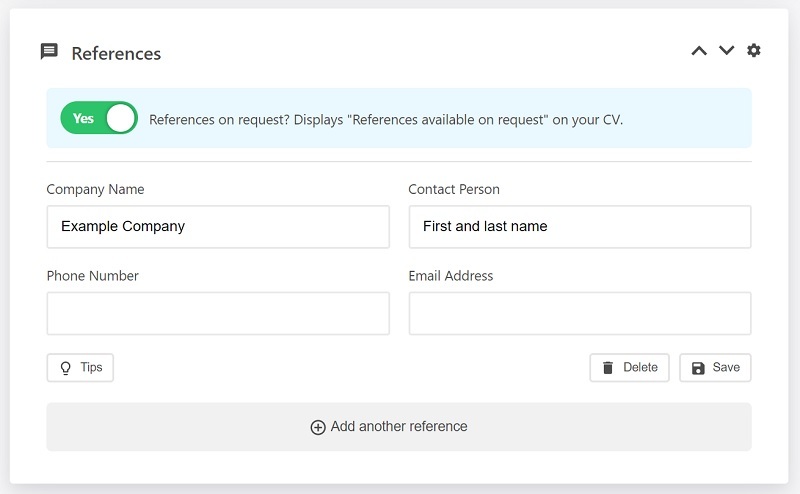Open References section settings gear
800x494 pixels.
tap(754, 50)
